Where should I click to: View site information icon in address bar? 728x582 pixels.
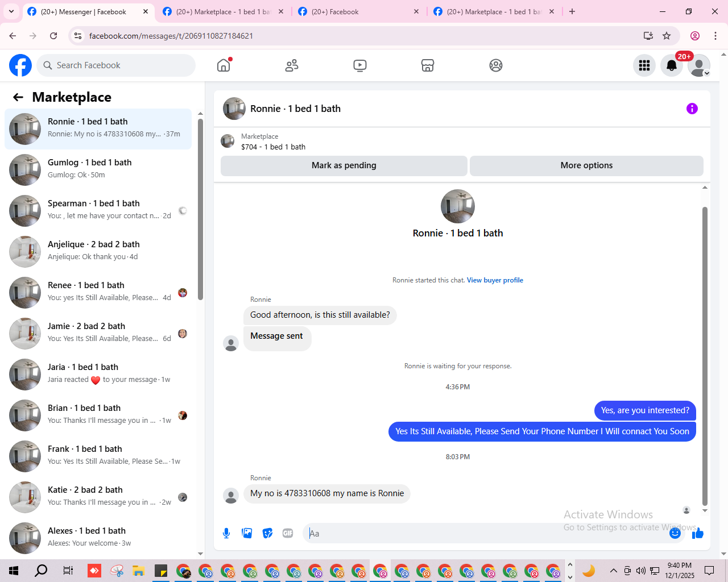[x=78, y=36]
